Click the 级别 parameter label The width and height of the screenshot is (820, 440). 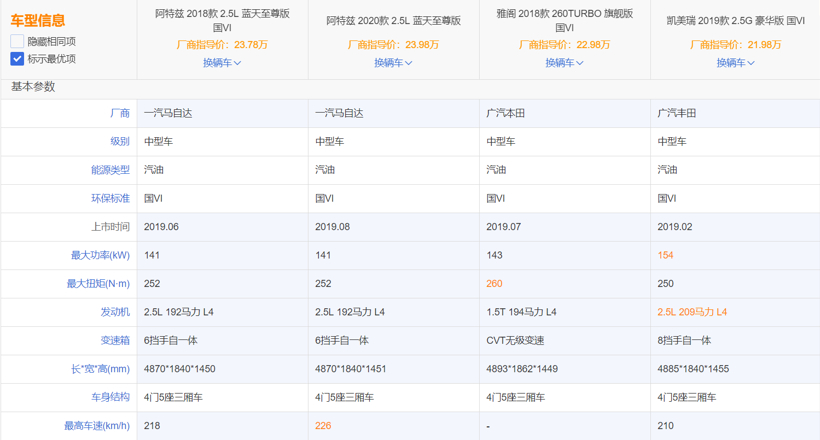coord(120,141)
